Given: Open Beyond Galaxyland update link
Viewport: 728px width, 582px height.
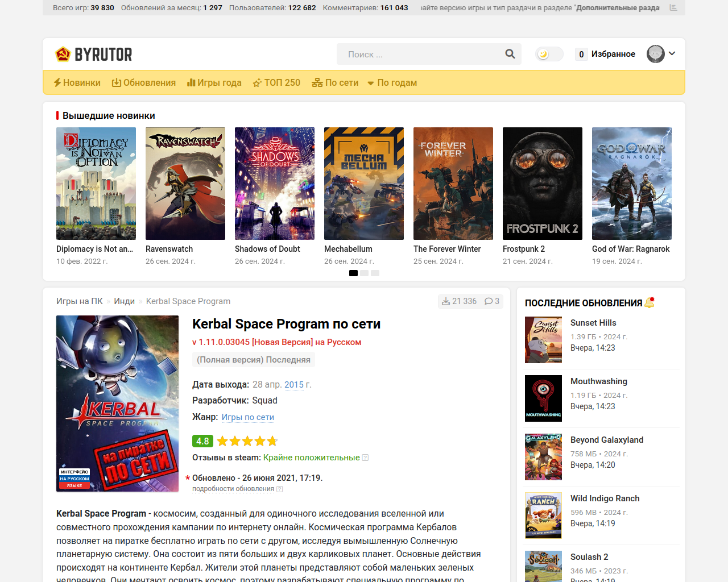Looking at the screenshot, I should [607, 440].
